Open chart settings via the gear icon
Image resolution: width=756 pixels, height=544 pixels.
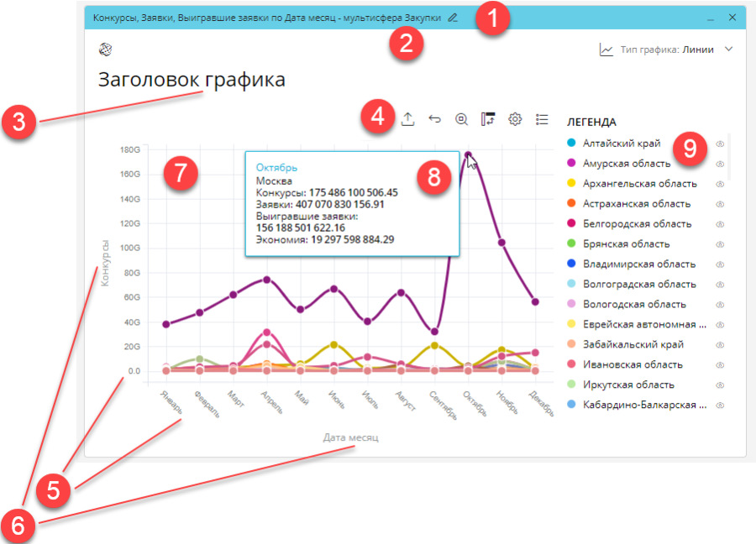coord(516,119)
